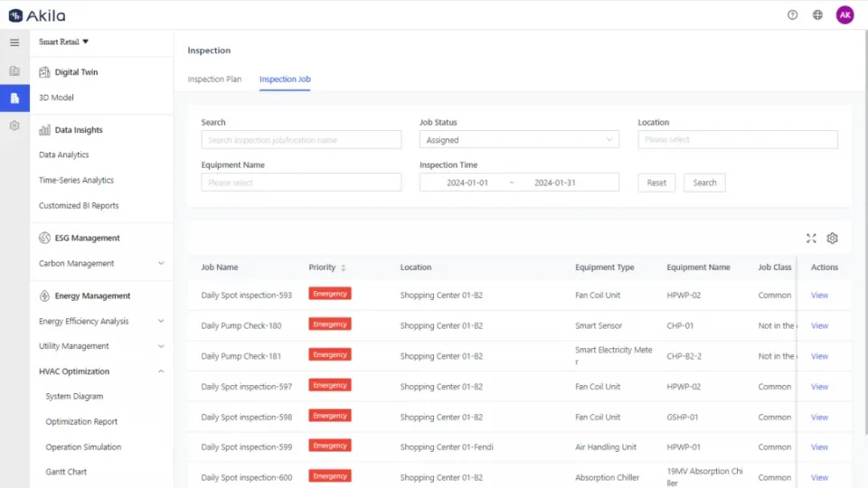Collapse HVAC Optimization submenu
Viewport: 868px width, 488px height.
(x=161, y=371)
